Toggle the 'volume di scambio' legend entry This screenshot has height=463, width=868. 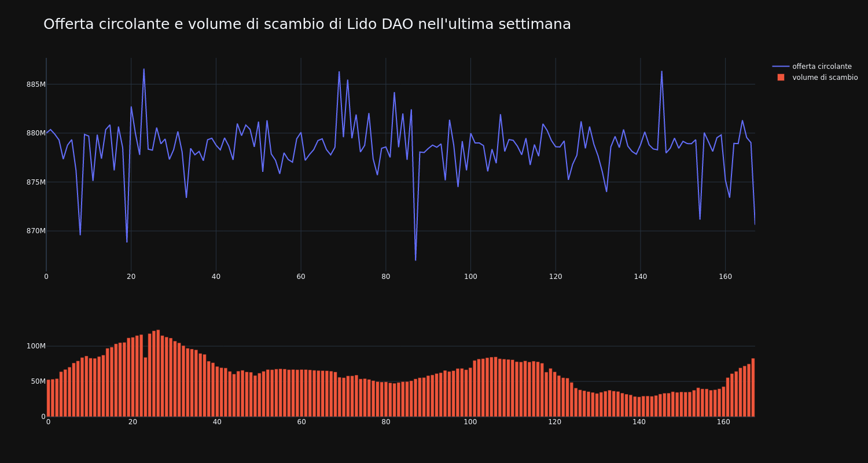point(825,78)
